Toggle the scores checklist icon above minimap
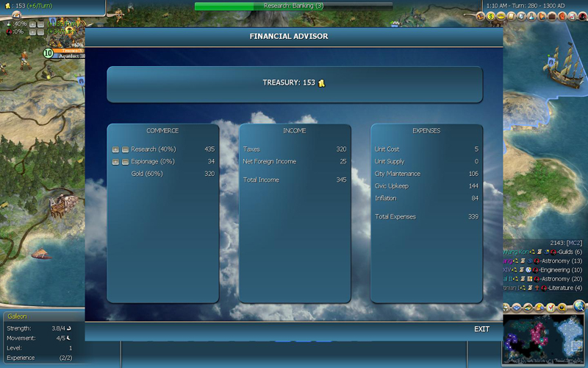This screenshot has height=368, width=588. pos(551,308)
